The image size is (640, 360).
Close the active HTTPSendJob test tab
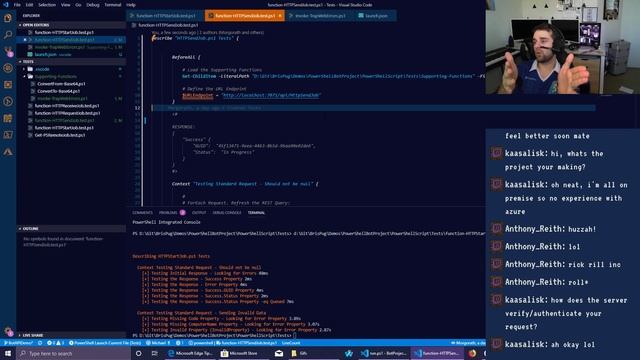[x=280, y=16]
